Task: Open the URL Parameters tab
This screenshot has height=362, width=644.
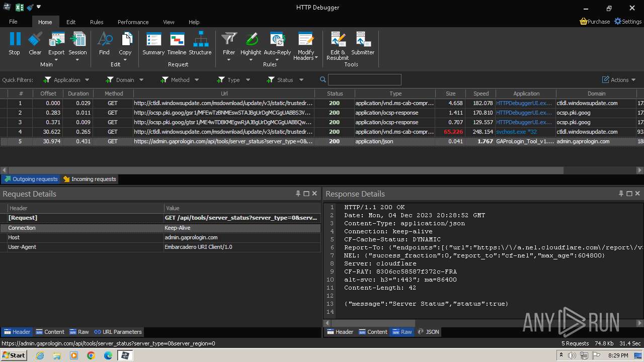Action: 118,332
